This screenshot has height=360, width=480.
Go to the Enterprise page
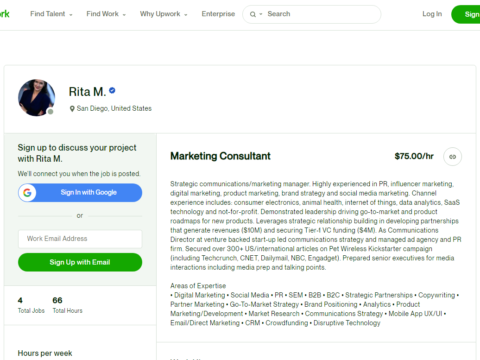click(218, 14)
